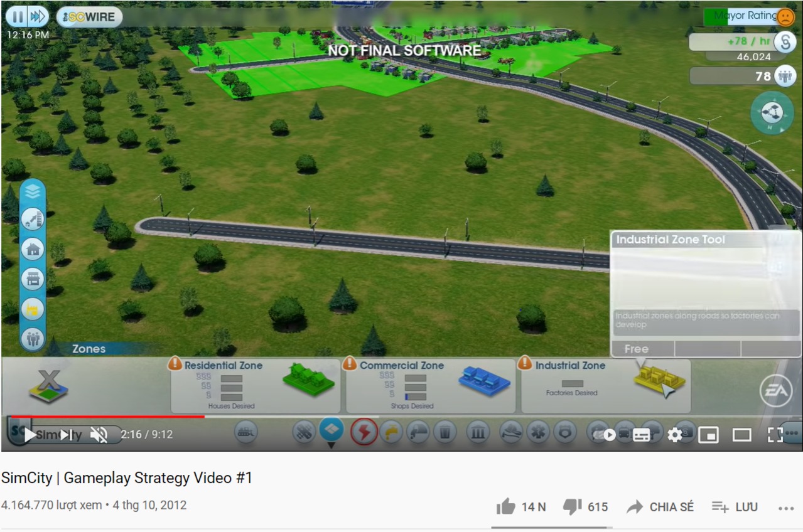
Task: Click the green Mayor Rating bar
Action: [716, 16]
